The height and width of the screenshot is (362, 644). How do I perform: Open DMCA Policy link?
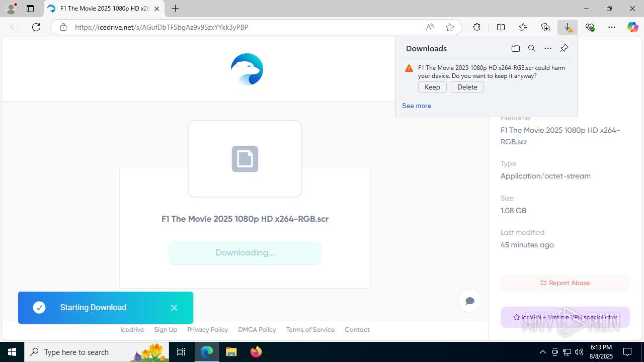click(257, 330)
